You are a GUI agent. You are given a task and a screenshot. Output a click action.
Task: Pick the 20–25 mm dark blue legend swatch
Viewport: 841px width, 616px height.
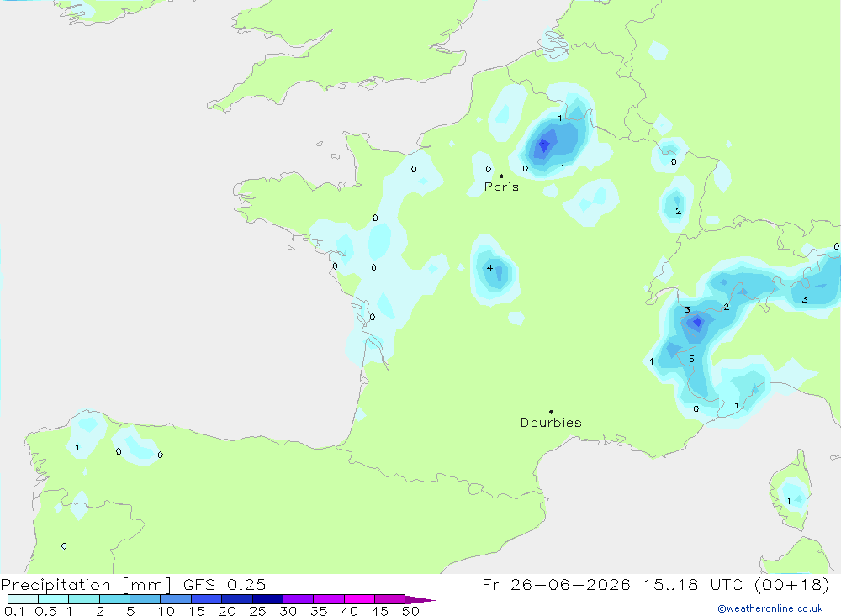(x=237, y=599)
